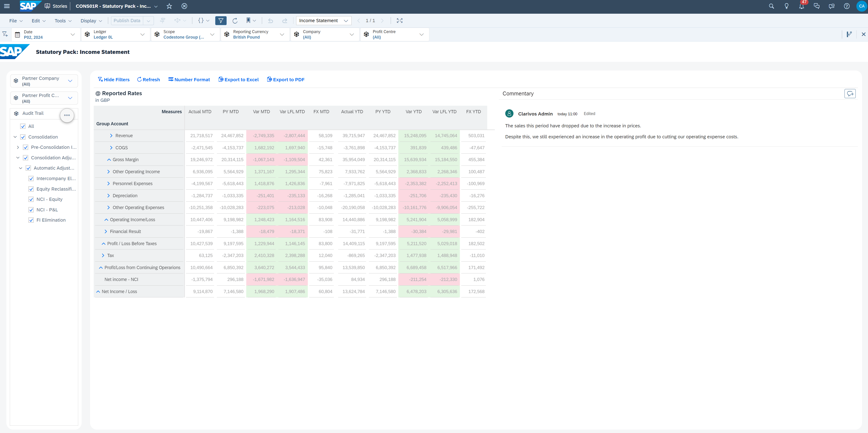Toggle the Pre-Consolidation checkbox
The width and height of the screenshot is (868, 433).
tap(26, 147)
